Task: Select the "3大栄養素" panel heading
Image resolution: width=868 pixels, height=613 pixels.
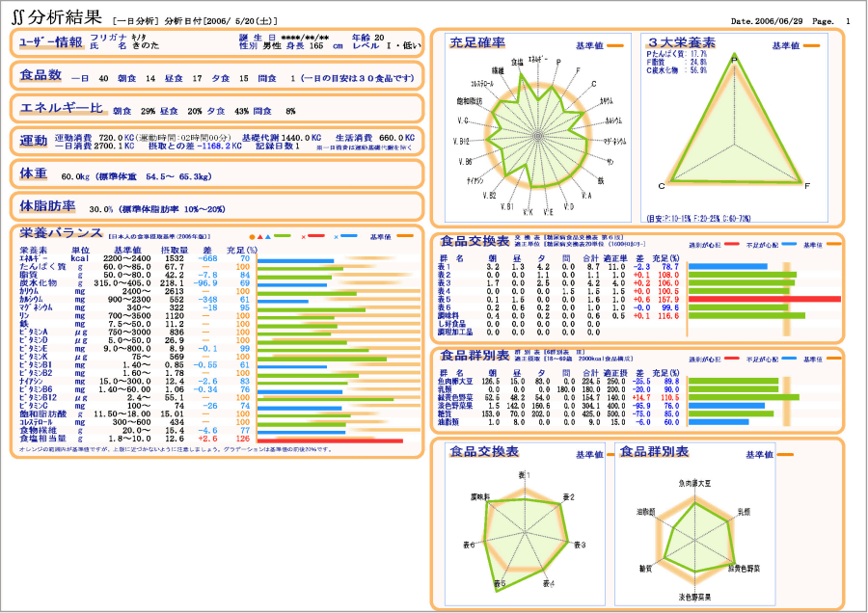Action: pos(682,42)
